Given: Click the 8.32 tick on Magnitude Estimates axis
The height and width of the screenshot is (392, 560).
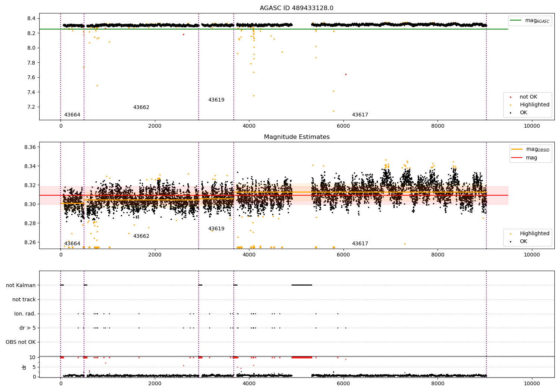Looking at the screenshot, I should tap(30, 186).
